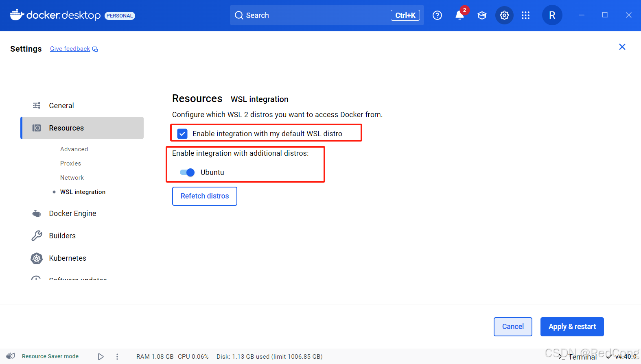
Task: Click the Disk usage status text
Action: click(x=269, y=357)
